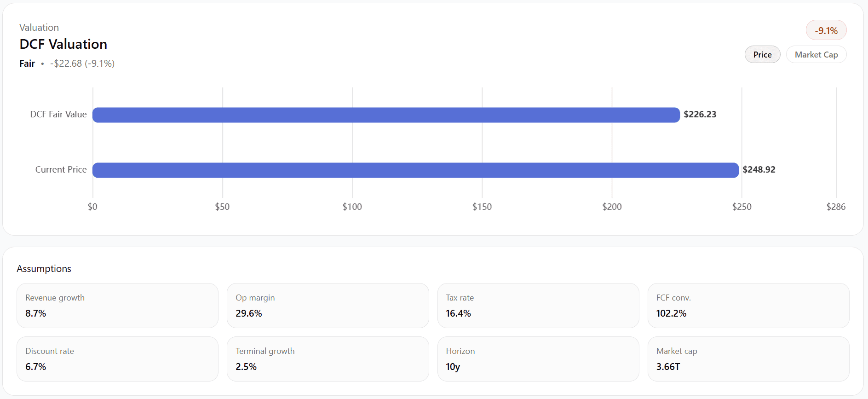Click the -9.1% badge
The image size is (868, 399).
click(x=826, y=31)
